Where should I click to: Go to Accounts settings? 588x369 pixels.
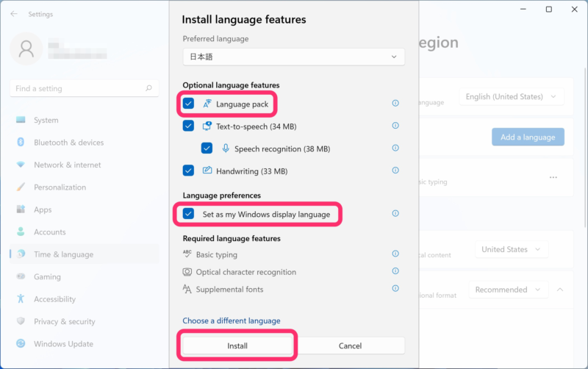[85, 232]
